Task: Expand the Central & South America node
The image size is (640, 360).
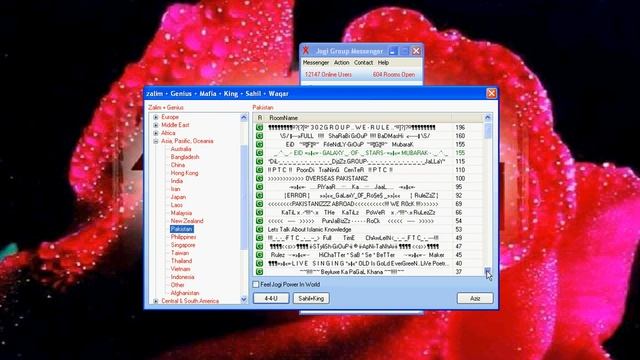Action: (156, 301)
